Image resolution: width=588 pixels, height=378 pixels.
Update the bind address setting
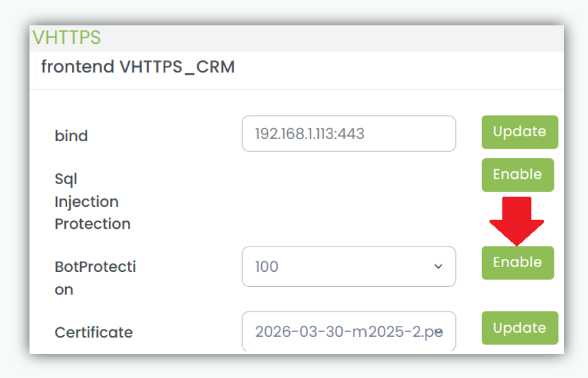tap(519, 131)
